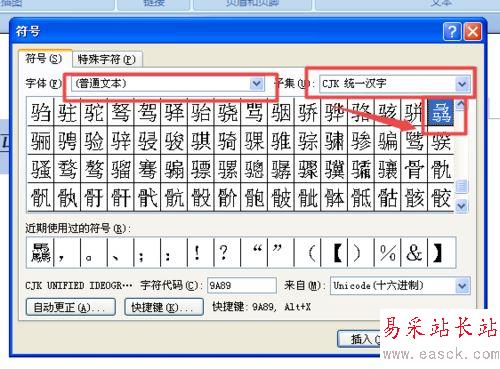Click the symbol grid scrollbar down arrow
This screenshot has height=369, width=500.
click(x=462, y=206)
